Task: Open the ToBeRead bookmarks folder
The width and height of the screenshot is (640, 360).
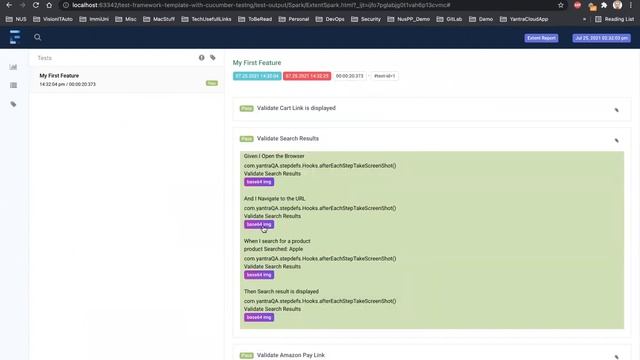Action: pos(255,19)
